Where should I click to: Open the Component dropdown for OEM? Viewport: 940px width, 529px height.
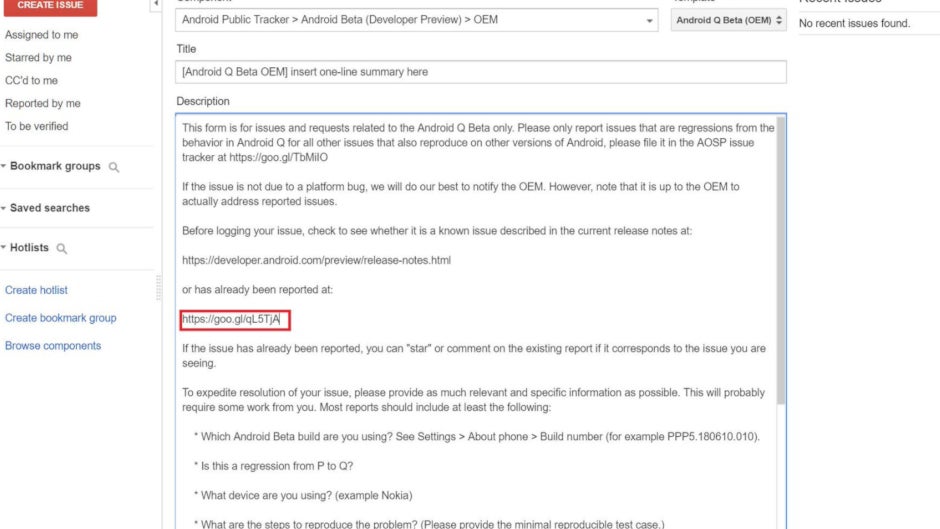click(x=417, y=20)
